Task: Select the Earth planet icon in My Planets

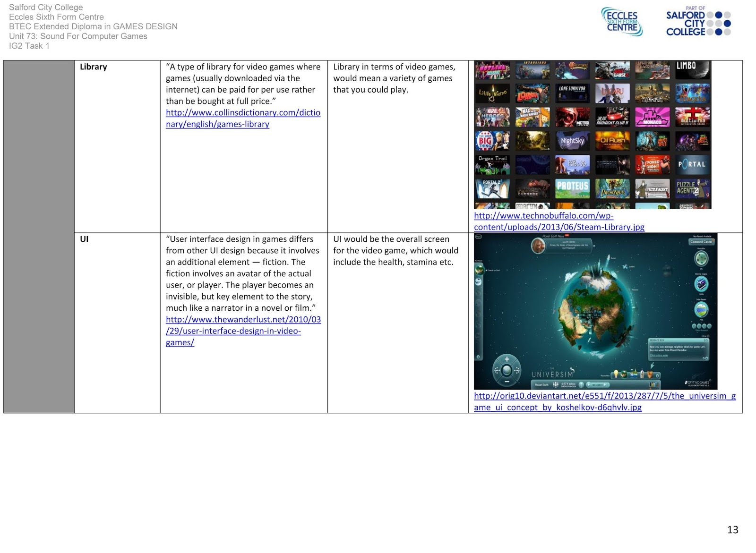Action: [479, 270]
